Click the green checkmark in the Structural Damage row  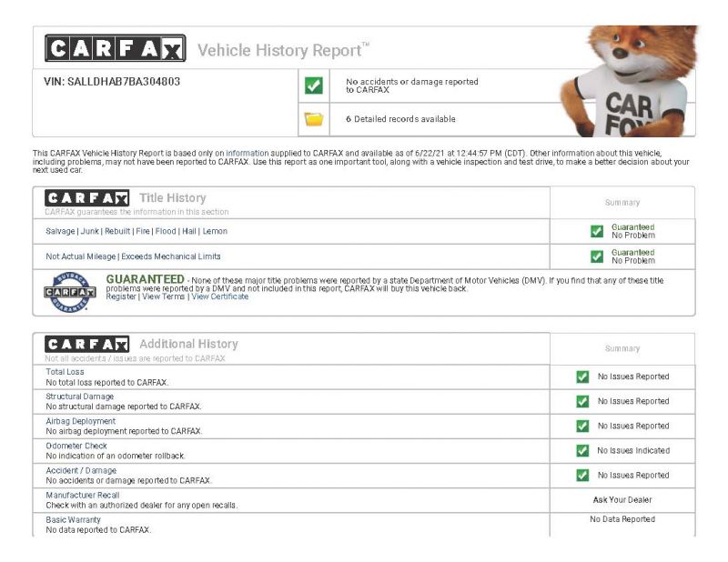click(x=582, y=401)
